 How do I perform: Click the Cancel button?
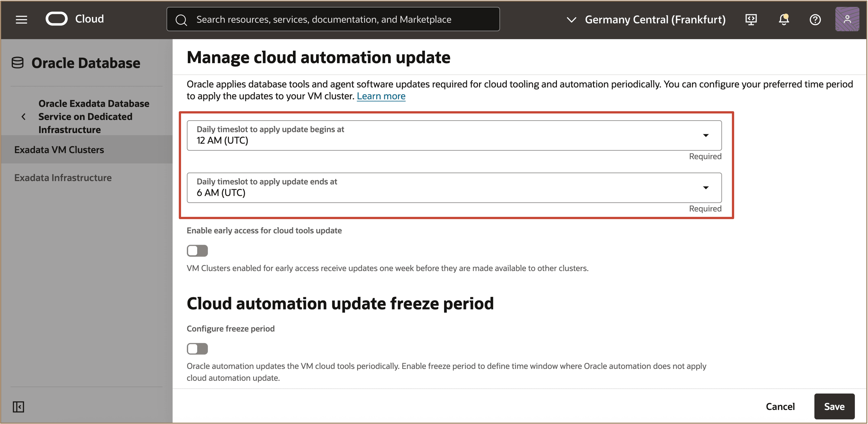point(780,407)
